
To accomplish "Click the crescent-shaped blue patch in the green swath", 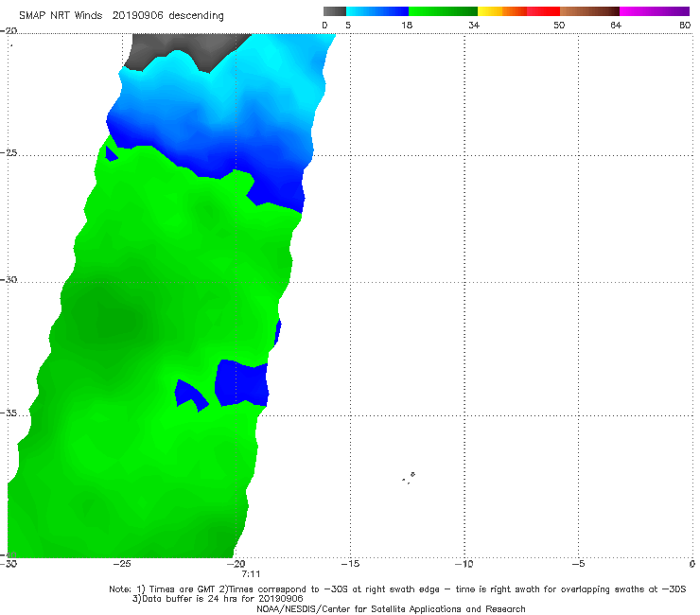I will coord(190,395).
